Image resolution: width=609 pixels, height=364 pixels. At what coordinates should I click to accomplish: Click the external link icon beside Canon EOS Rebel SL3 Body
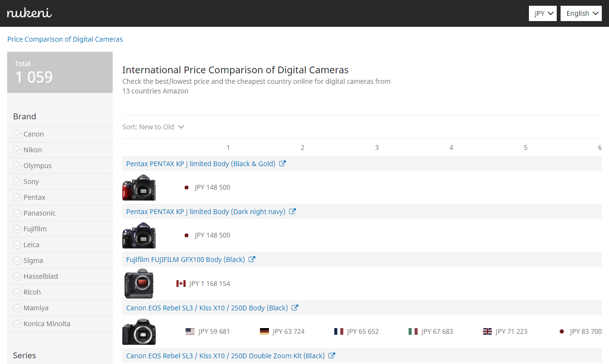[294, 307]
